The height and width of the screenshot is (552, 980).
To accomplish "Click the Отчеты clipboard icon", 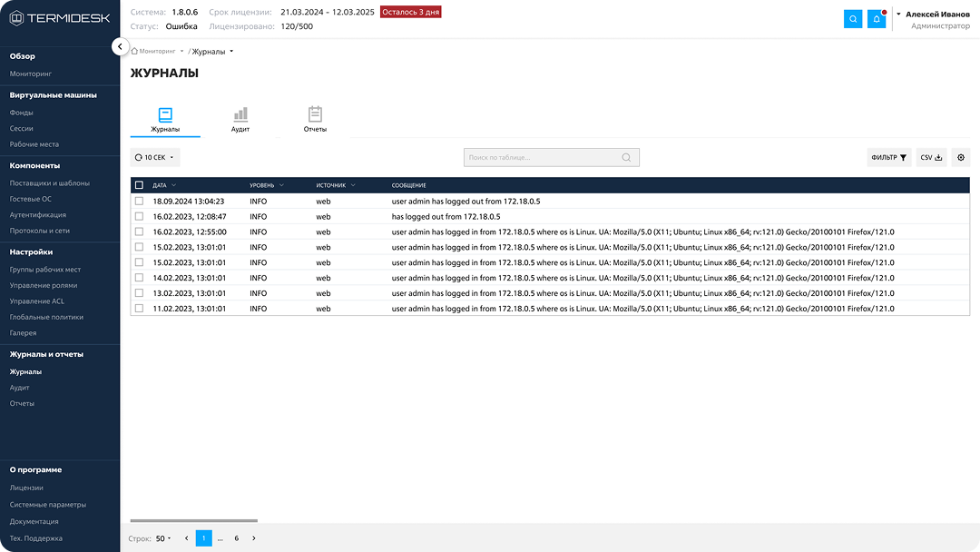I will tap(315, 115).
